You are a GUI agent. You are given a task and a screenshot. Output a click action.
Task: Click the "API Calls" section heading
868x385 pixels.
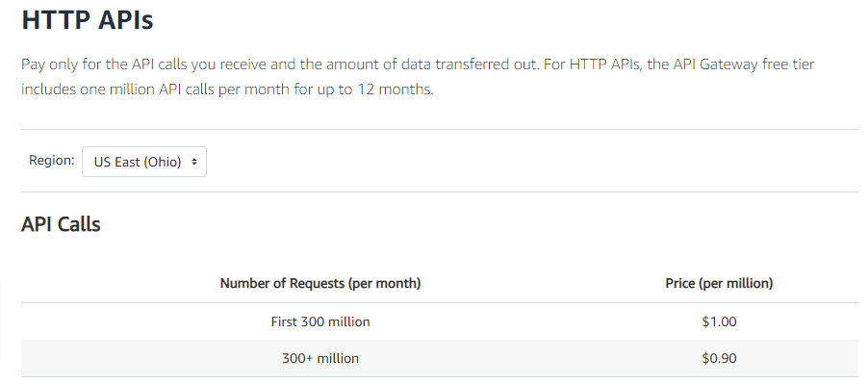click(61, 224)
